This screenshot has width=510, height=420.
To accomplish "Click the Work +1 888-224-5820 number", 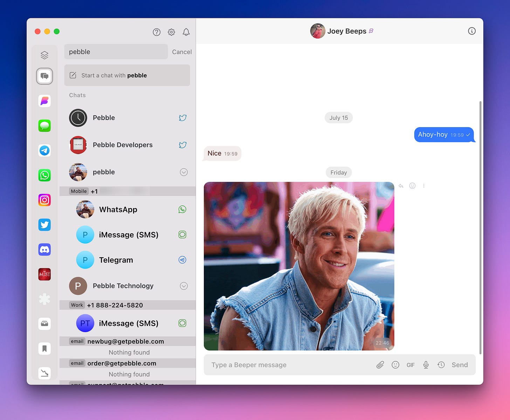I will (127, 305).
